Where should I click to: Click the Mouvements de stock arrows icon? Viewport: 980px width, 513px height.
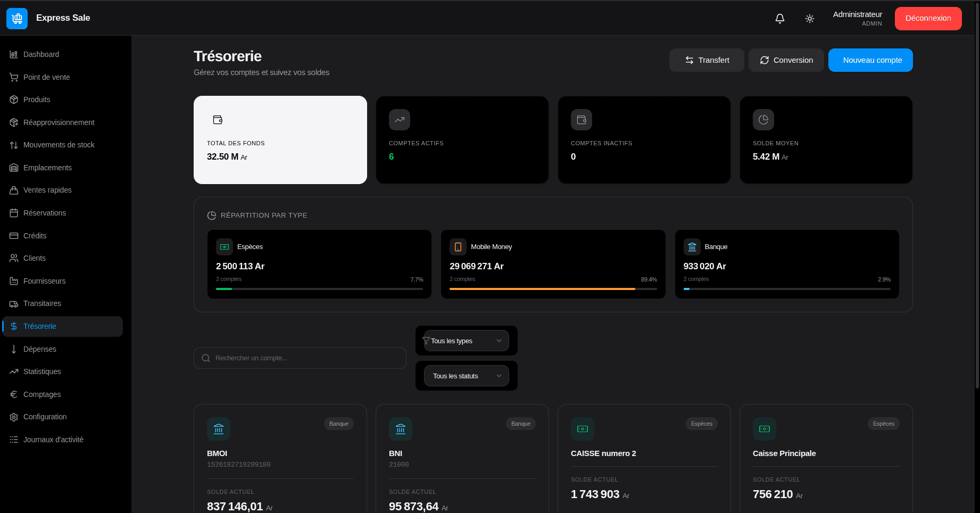click(14, 145)
